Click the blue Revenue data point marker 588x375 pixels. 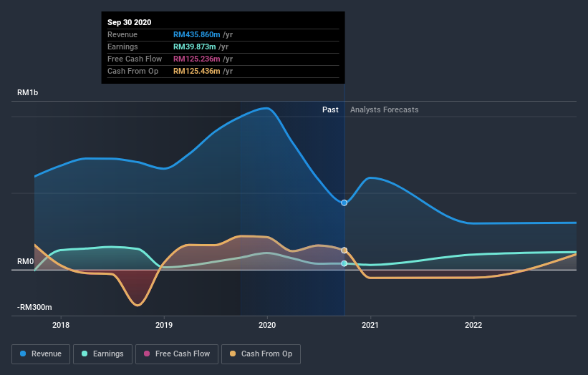pyautogui.click(x=344, y=203)
